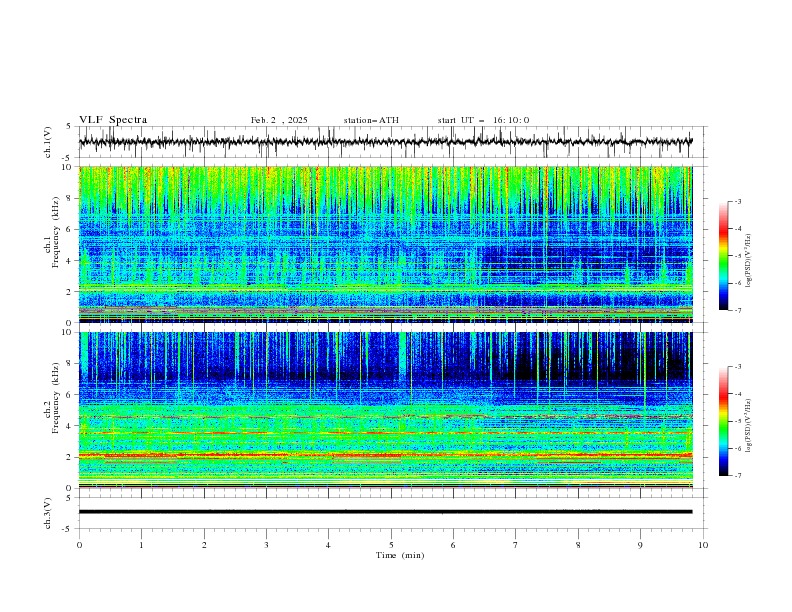Click time axis tick label "5"
This screenshot has width=792, height=612.
point(391,545)
